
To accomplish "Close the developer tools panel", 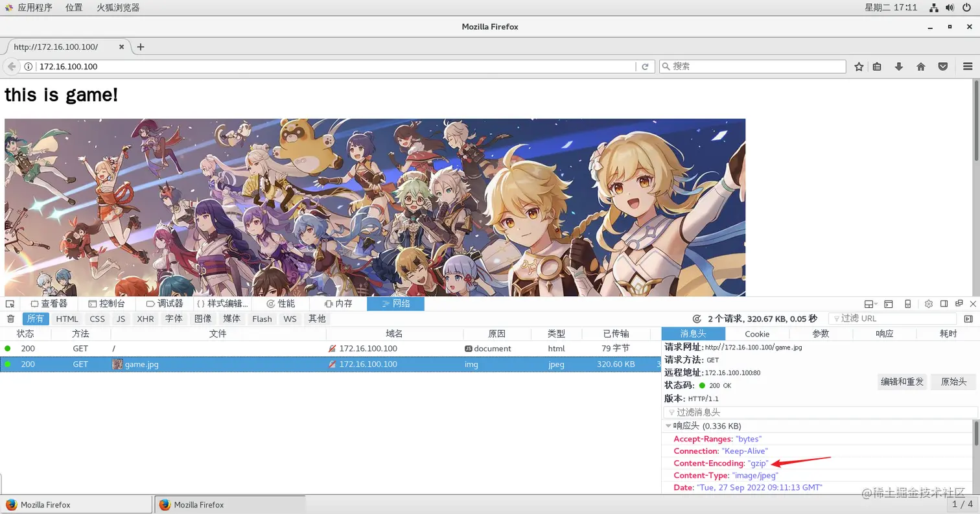I will [x=973, y=304].
